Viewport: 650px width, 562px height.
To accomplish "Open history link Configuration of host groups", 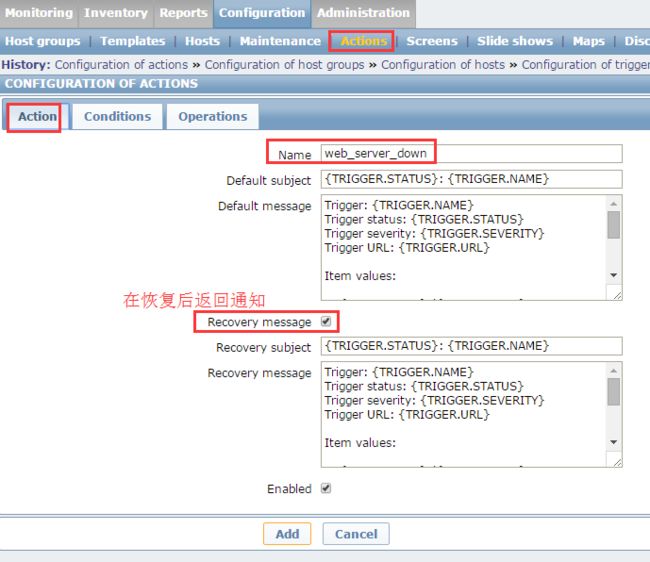I will click(284, 65).
